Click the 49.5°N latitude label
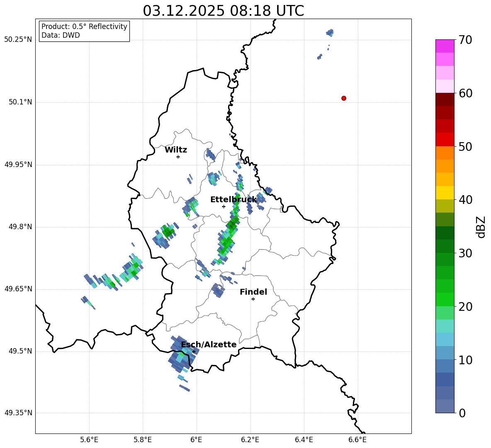Screen dimensions: 491x448 pos(20,351)
